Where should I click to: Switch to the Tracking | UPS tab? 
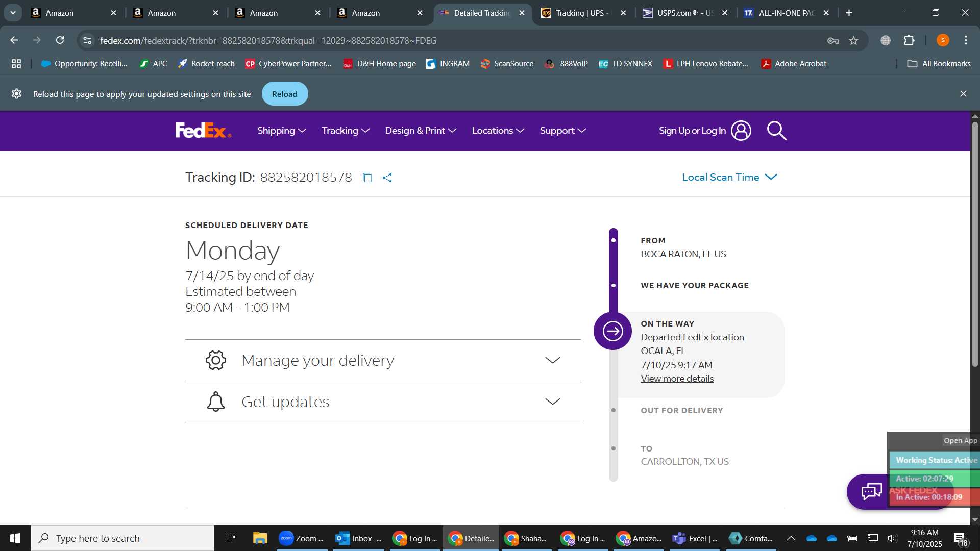583,13
